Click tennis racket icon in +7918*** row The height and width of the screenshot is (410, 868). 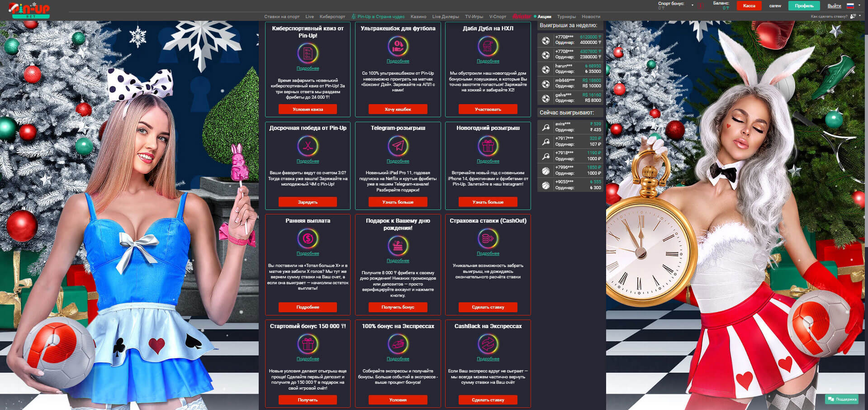tap(545, 156)
